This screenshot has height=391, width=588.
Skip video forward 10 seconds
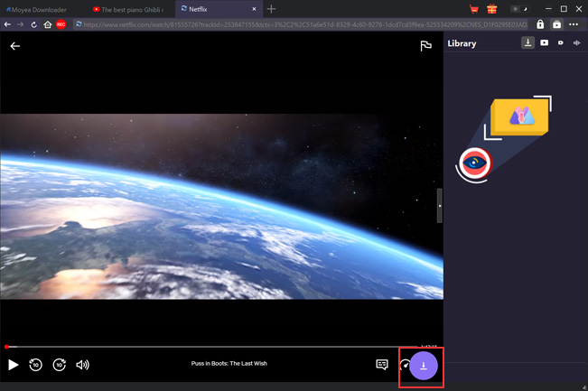click(x=60, y=365)
